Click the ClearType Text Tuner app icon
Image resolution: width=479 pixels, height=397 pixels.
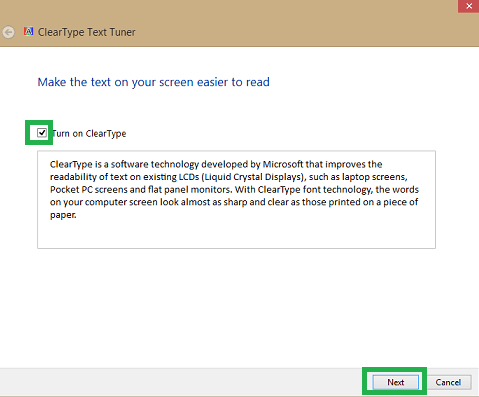[28, 31]
